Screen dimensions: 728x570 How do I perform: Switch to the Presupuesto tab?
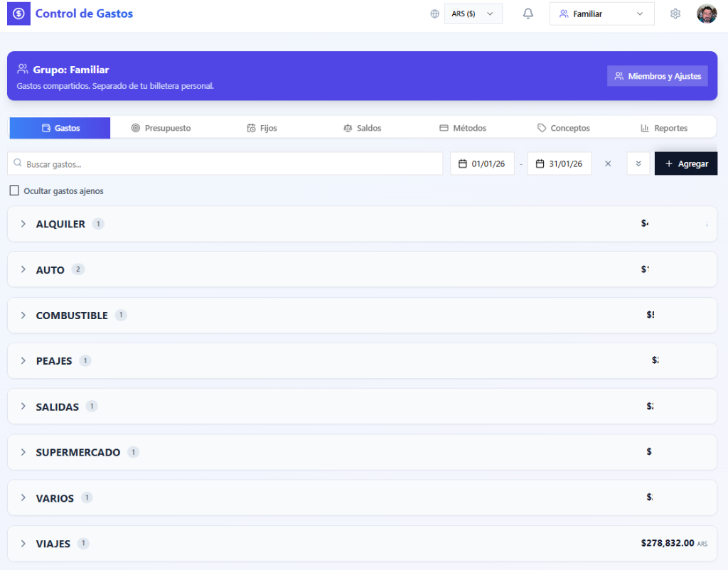pyautogui.click(x=161, y=128)
